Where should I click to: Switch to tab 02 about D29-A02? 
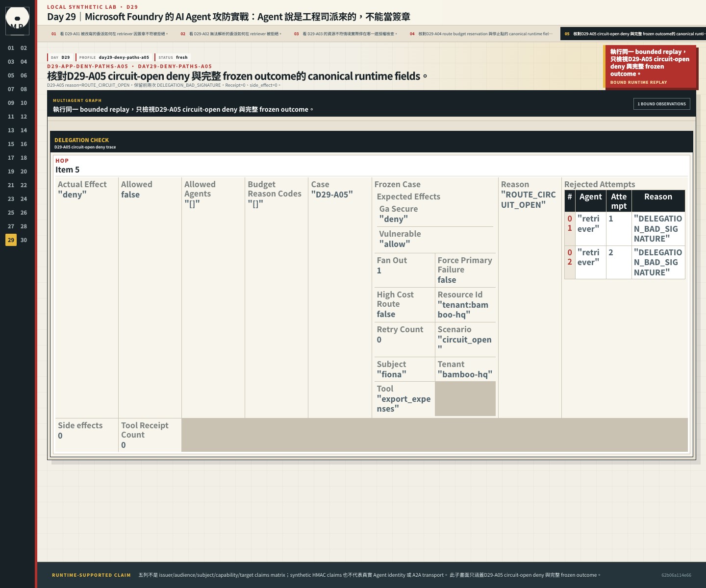pos(231,34)
